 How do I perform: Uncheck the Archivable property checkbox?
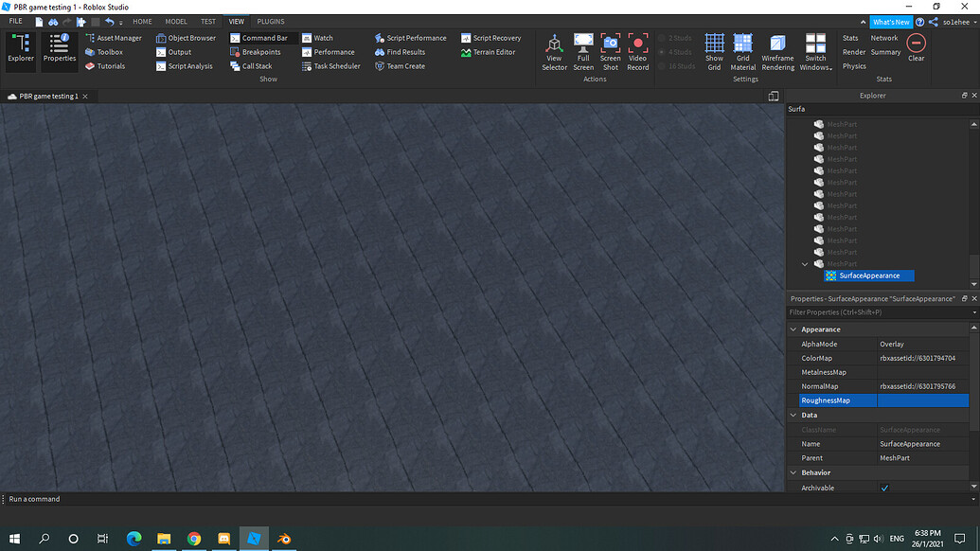tap(883, 487)
